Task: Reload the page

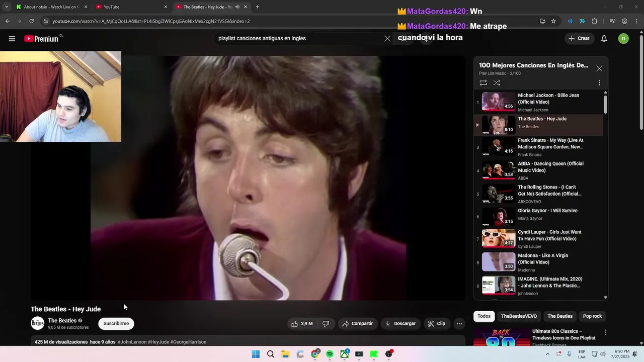Action: click(x=31, y=21)
